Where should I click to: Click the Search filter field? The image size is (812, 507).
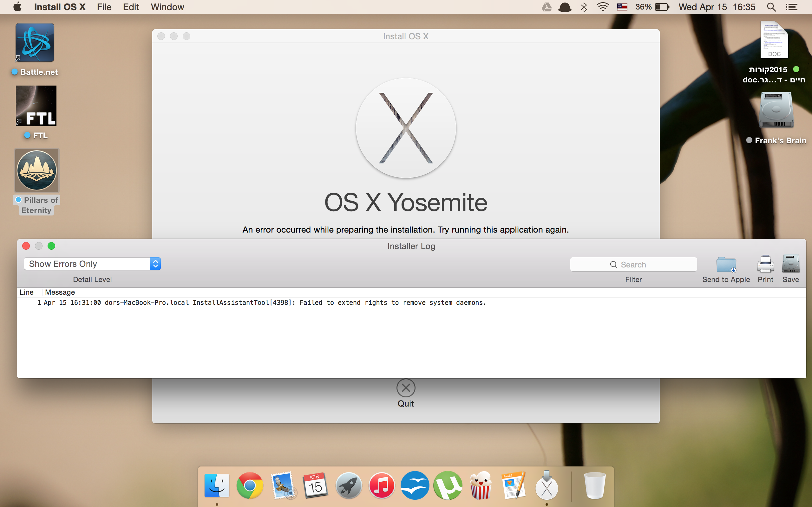coord(633,265)
